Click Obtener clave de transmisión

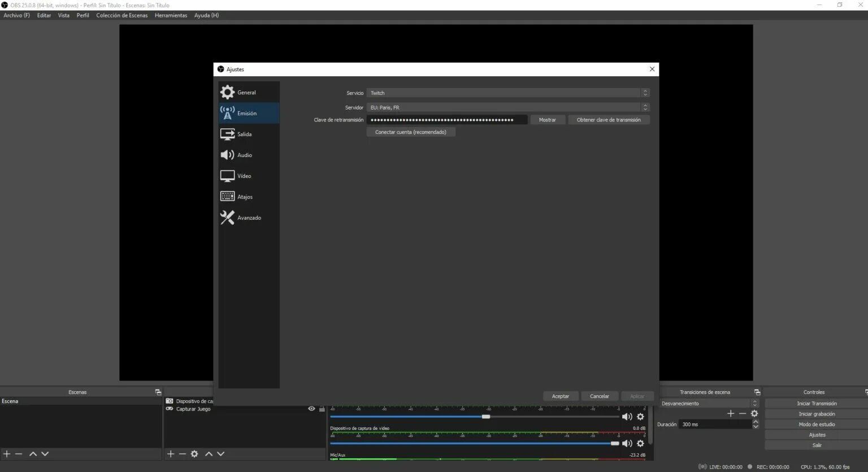pyautogui.click(x=609, y=120)
